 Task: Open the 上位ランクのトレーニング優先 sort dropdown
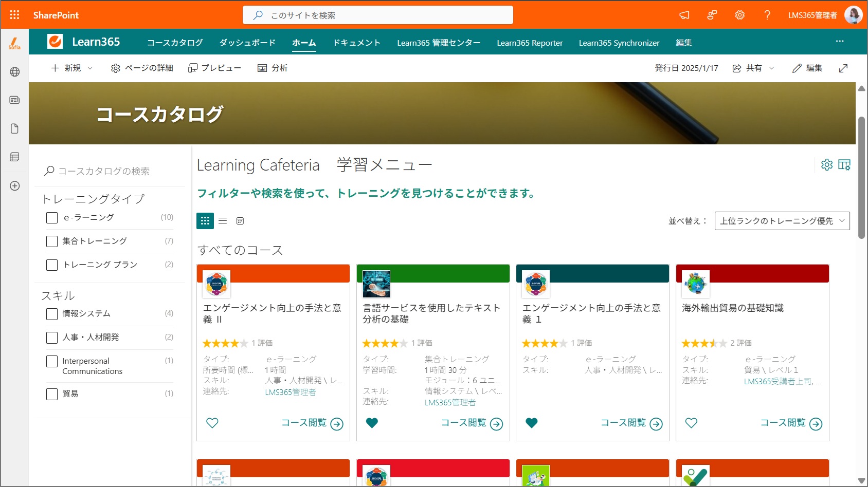pyautogui.click(x=782, y=221)
